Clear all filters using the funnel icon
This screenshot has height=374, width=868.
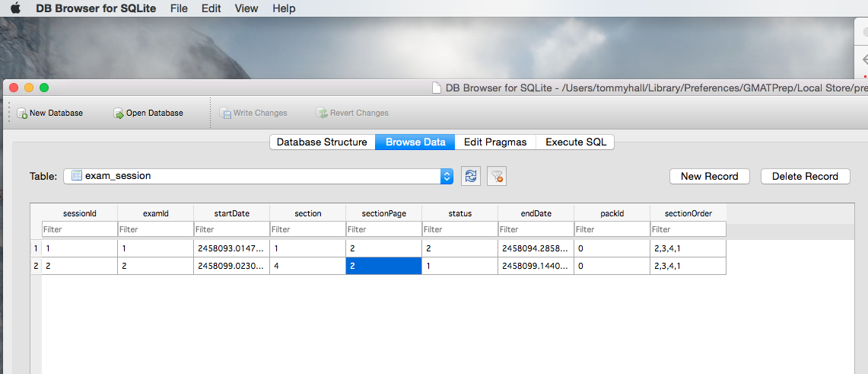coord(497,176)
